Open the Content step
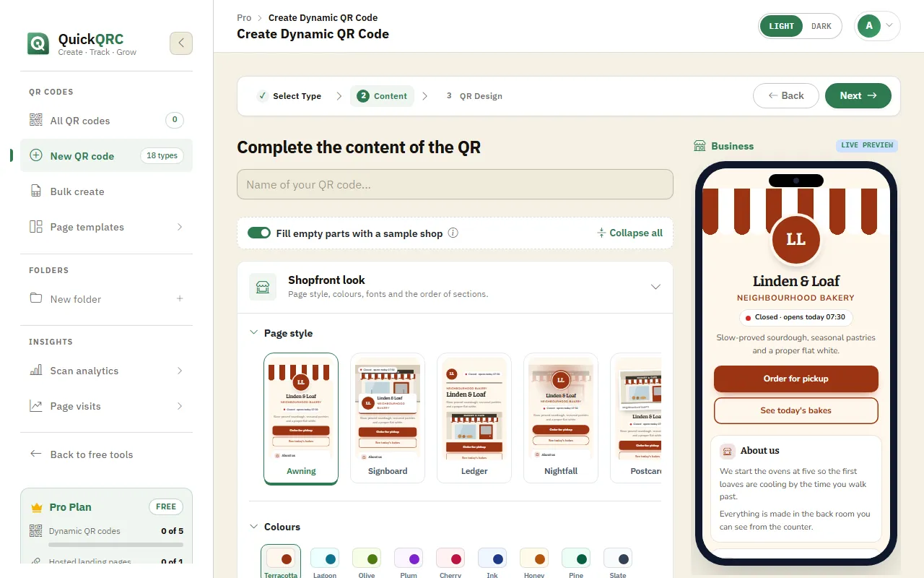924x578 pixels. 383,96
